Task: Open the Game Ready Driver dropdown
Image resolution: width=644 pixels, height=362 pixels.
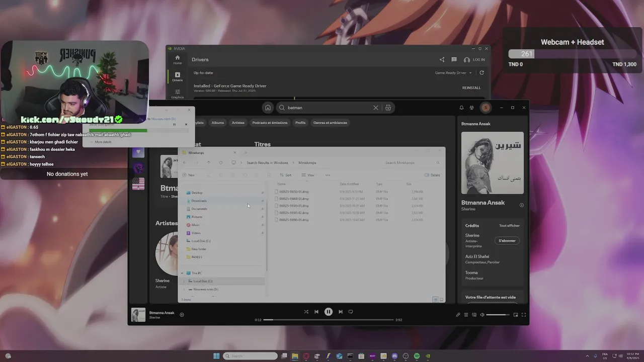Action: [x=453, y=73]
